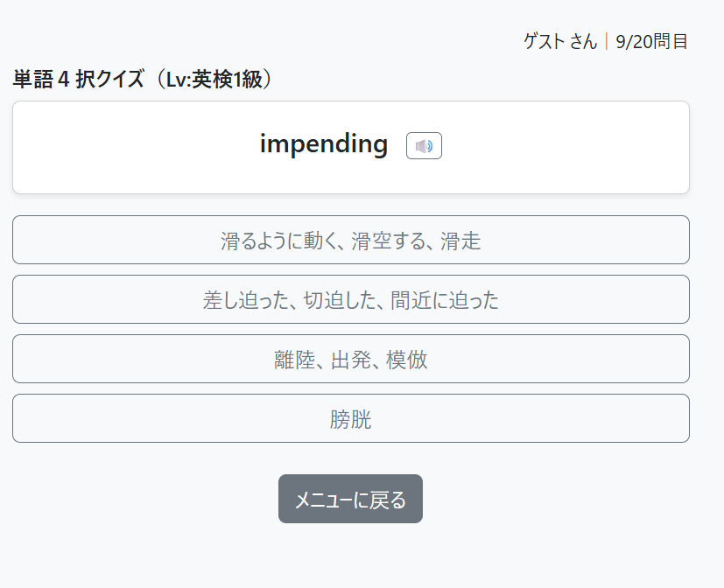Choose the fourth answer, the single word 膀胱
Image resolution: width=724 pixels, height=588 pixels.
click(351, 418)
